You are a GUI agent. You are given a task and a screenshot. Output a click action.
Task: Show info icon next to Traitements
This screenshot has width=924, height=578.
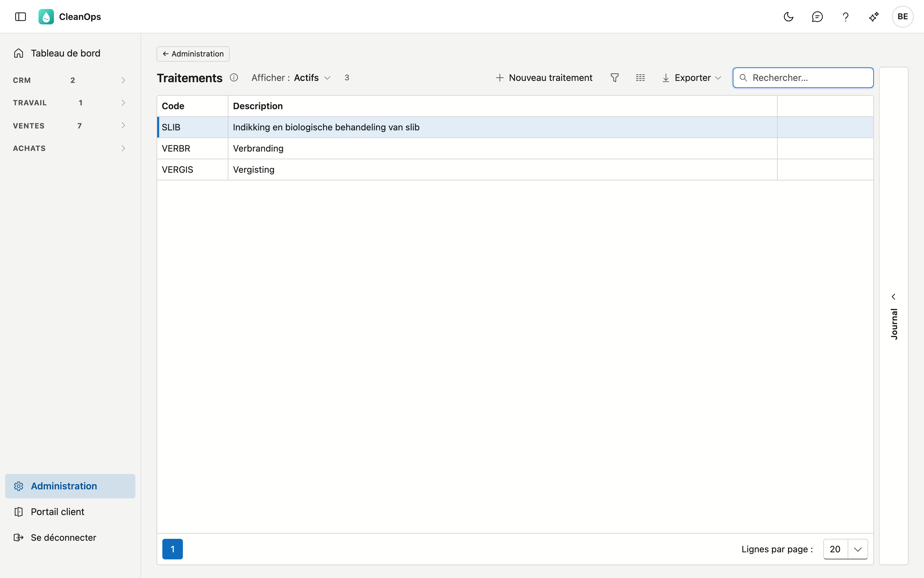point(234,78)
